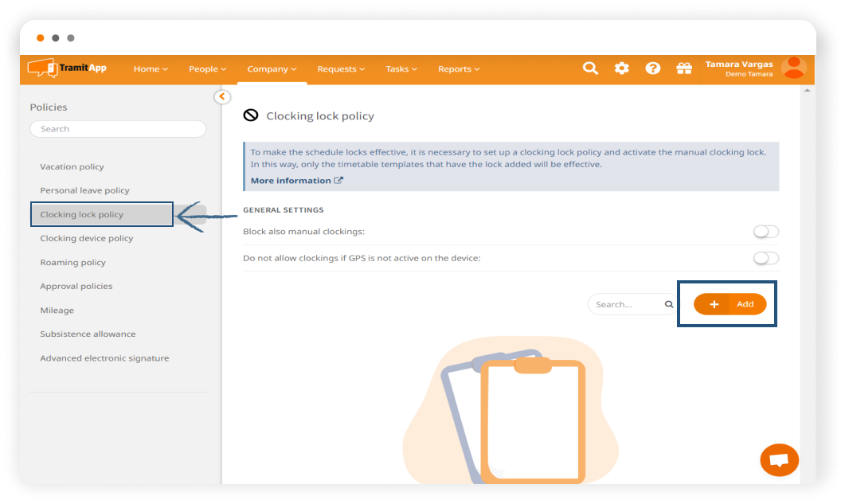
Task: Select Vacation policy in sidebar
Action: [72, 166]
